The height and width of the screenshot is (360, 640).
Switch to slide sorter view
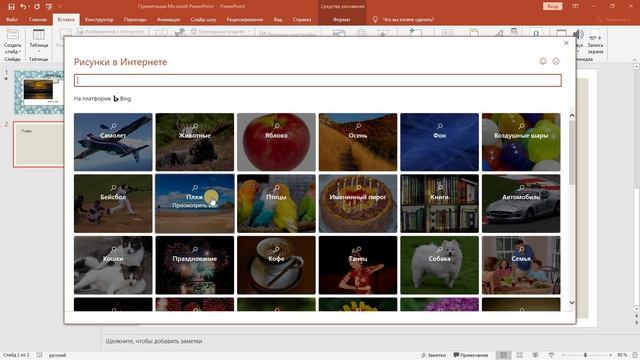click(520, 355)
